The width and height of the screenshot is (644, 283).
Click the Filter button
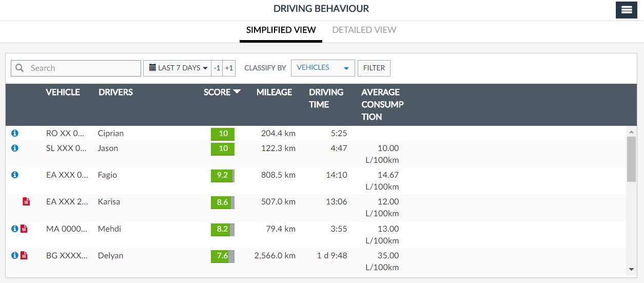(374, 68)
